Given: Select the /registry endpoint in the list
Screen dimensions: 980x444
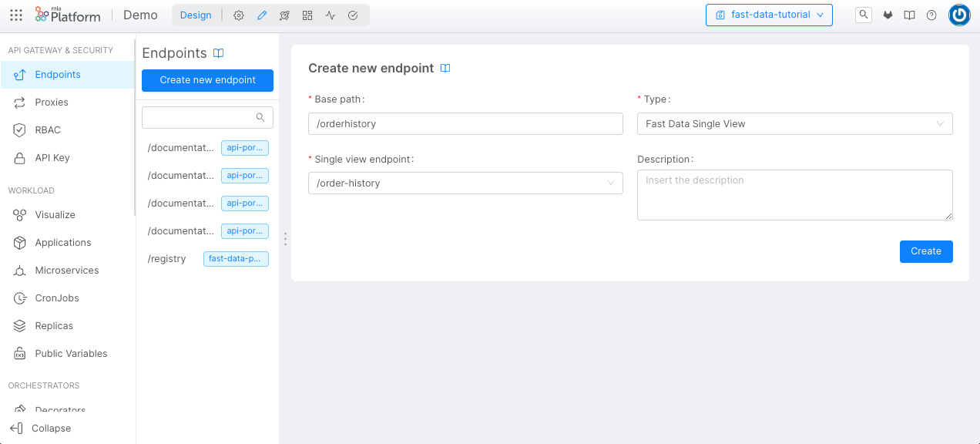Looking at the screenshot, I should coord(167,259).
